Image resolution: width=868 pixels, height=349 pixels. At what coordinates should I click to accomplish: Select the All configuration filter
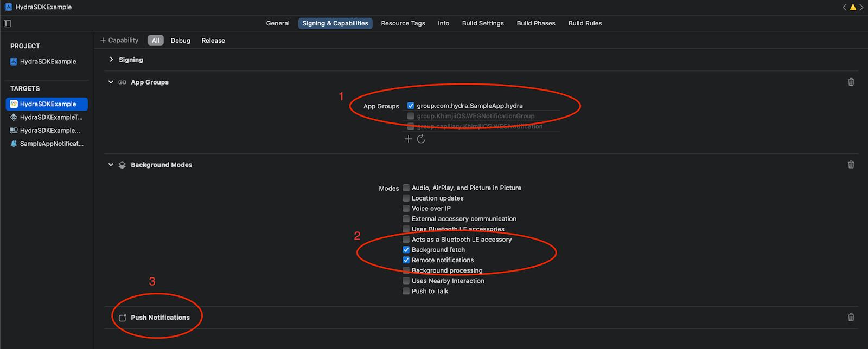(156, 41)
